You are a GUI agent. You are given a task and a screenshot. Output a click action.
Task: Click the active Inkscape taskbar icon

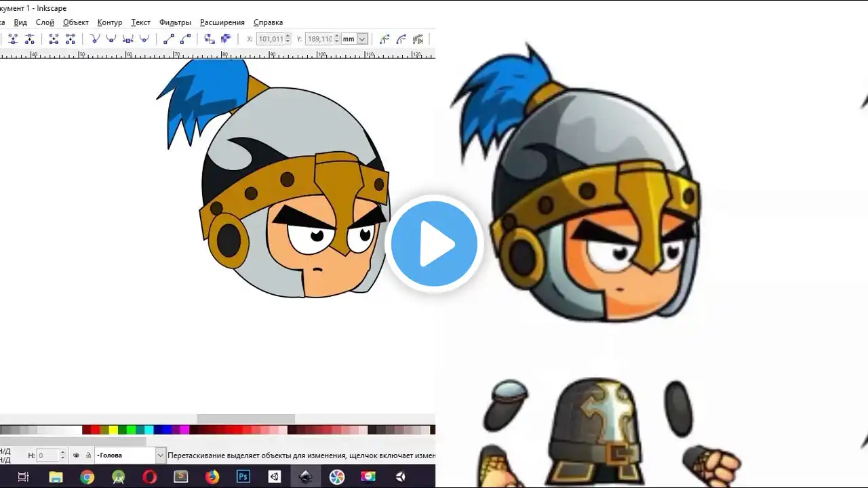pyautogui.click(x=306, y=476)
